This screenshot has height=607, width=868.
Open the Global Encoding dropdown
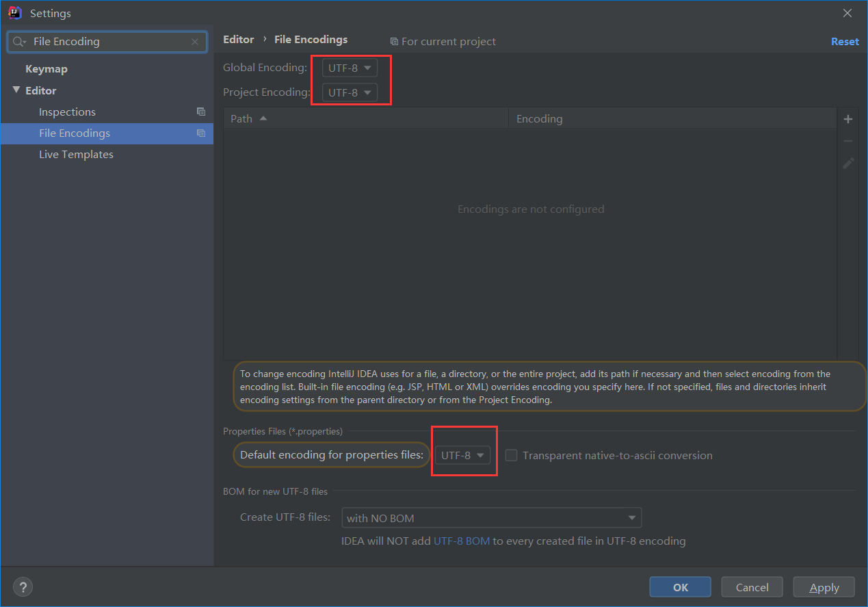coord(350,67)
